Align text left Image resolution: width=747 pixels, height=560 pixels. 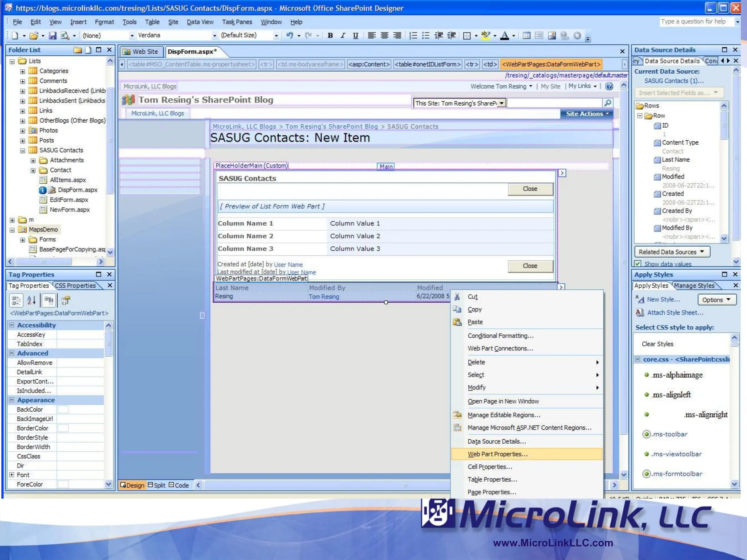(x=372, y=35)
